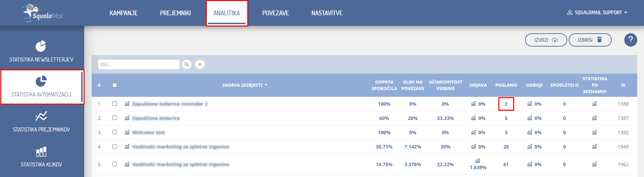Screen dimensions: 644x177
Task: Focus the Išči search input field
Action: coord(139,65)
